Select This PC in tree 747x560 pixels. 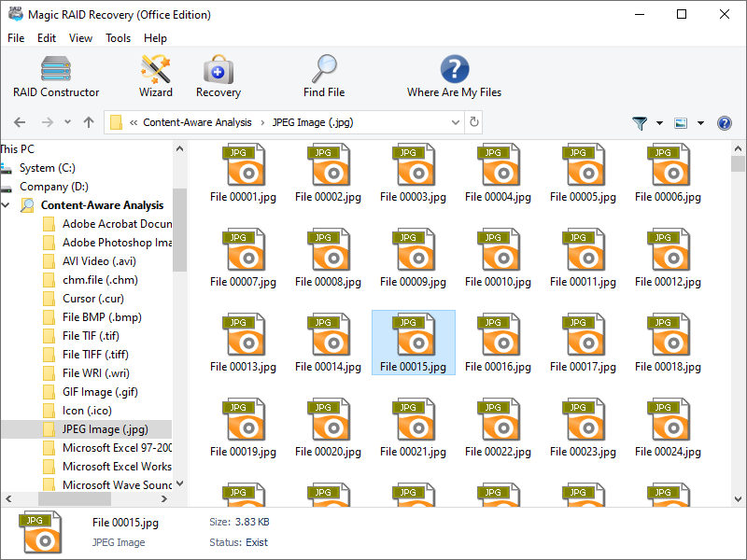coord(17,149)
